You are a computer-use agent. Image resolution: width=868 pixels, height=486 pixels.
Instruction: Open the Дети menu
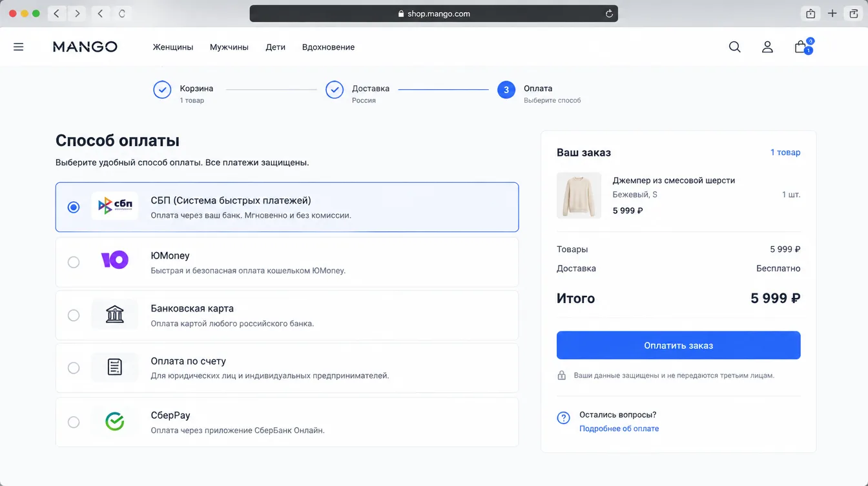click(x=275, y=47)
